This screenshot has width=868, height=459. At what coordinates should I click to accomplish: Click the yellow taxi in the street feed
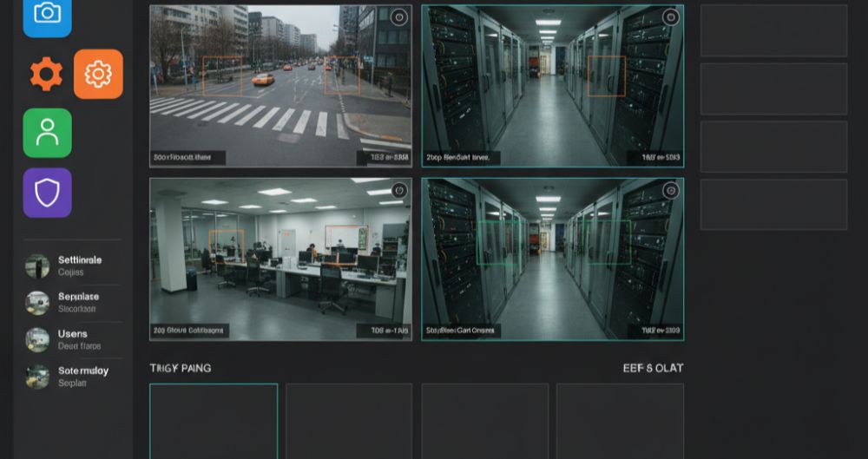pyautogui.click(x=263, y=79)
